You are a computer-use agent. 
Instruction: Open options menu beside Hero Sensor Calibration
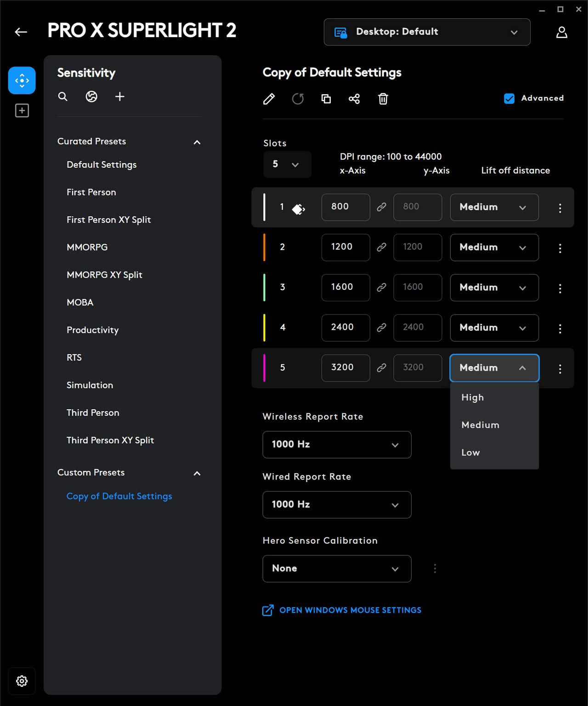[x=435, y=569]
